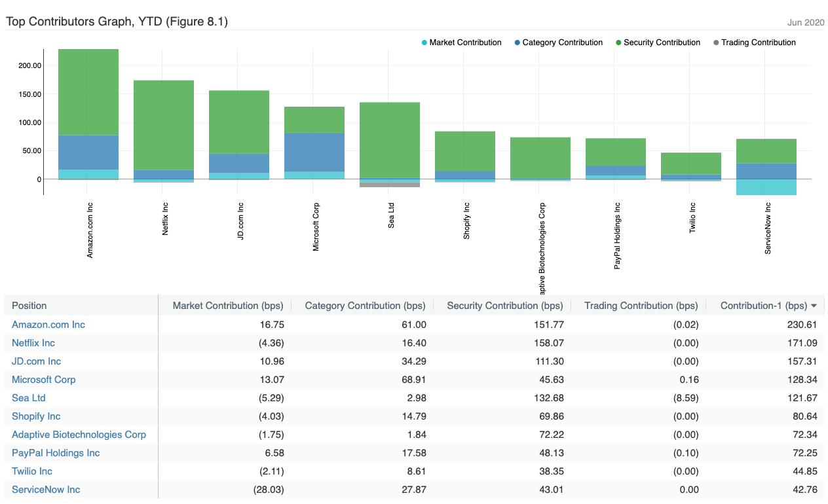Sort table by Position column header
Image resolution: width=828 pixels, height=504 pixels.
click(29, 306)
